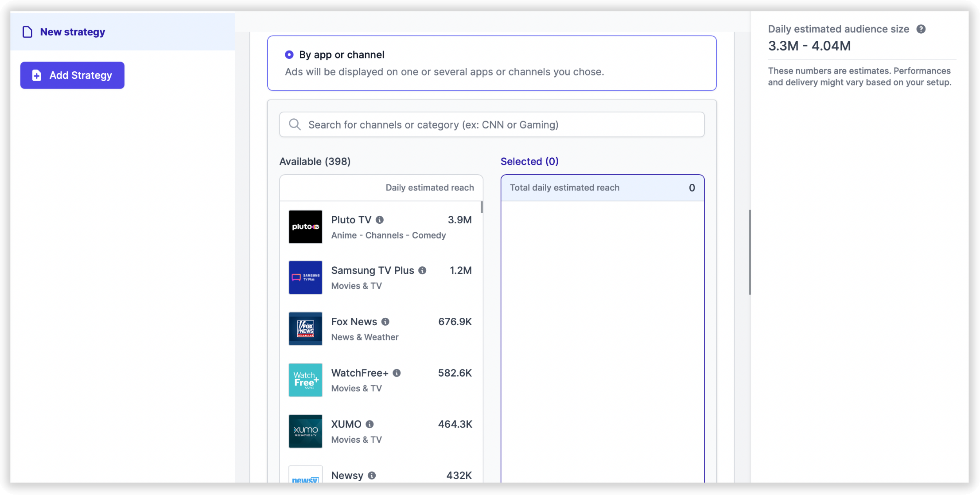The width and height of the screenshot is (980, 495).
Task: Select the Samsung TV Plus channel name
Action: tap(373, 270)
